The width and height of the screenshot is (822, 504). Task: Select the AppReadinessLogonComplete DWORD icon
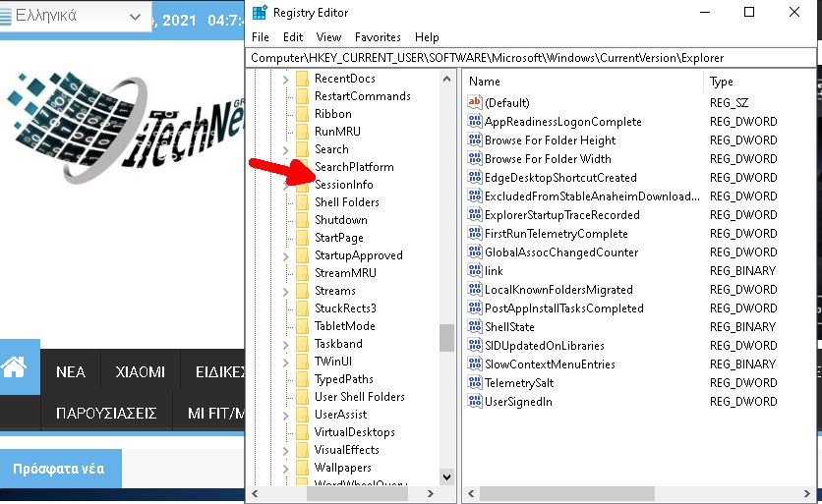(x=475, y=121)
